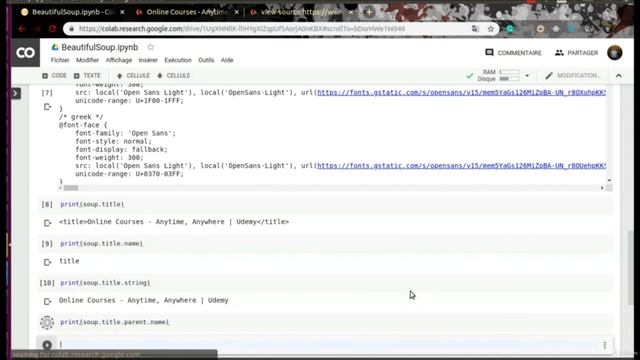Add a new CODE cell
The width and height of the screenshot is (640, 360).
click(54, 76)
